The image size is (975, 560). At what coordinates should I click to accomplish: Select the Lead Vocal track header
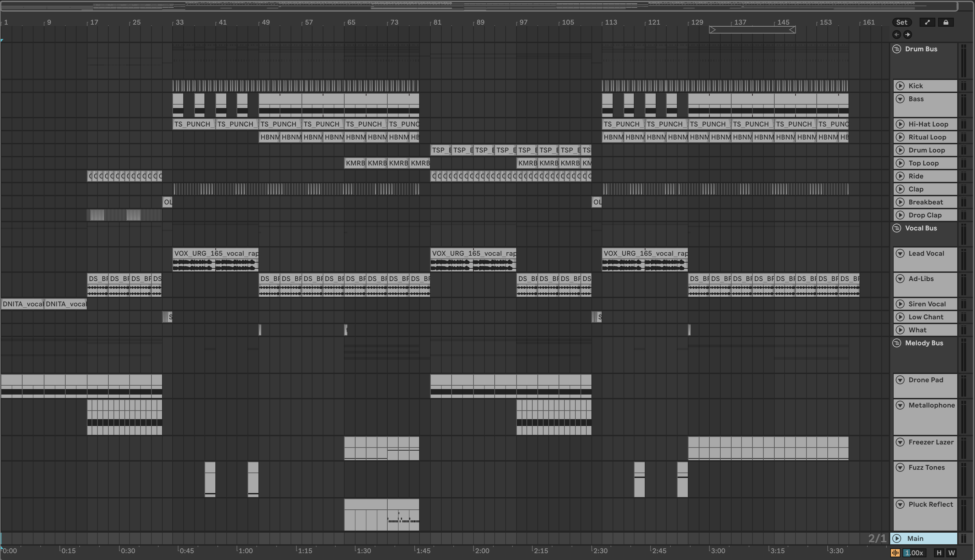pyautogui.click(x=925, y=259)
